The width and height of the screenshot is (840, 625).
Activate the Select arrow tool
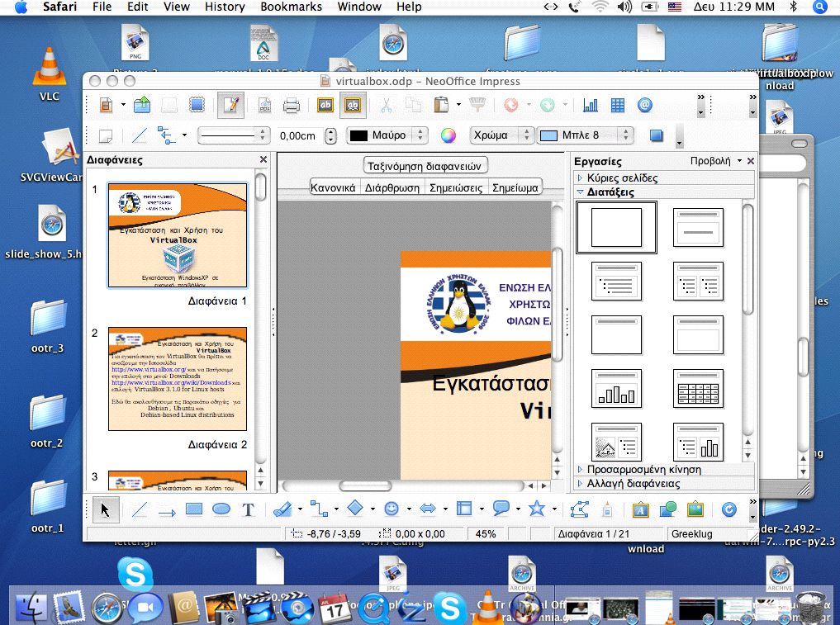tap(105, 510)
